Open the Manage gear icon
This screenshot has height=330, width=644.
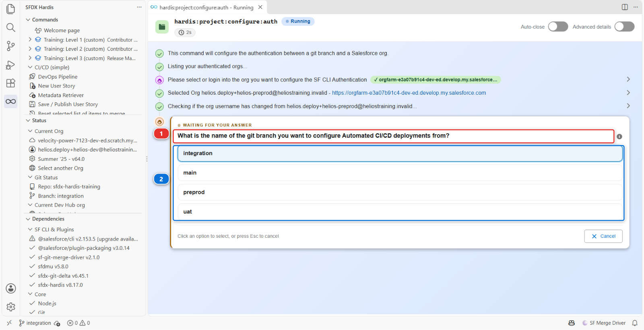tap(11, 307)
